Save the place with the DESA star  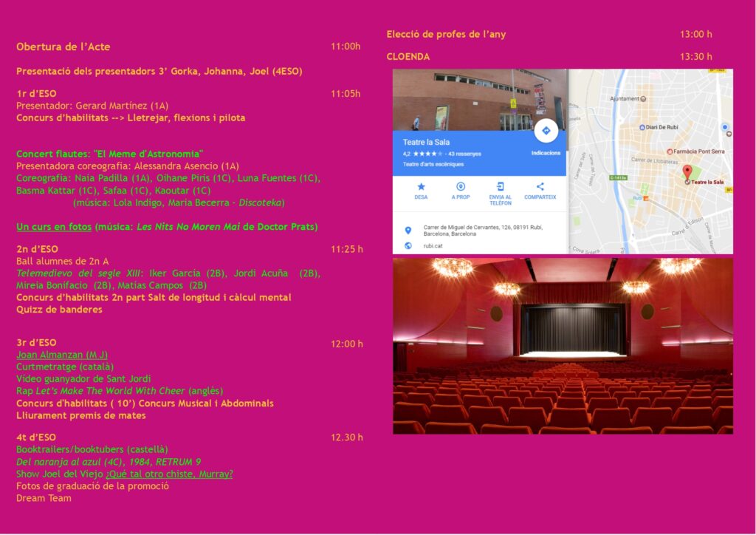[421, 187]
